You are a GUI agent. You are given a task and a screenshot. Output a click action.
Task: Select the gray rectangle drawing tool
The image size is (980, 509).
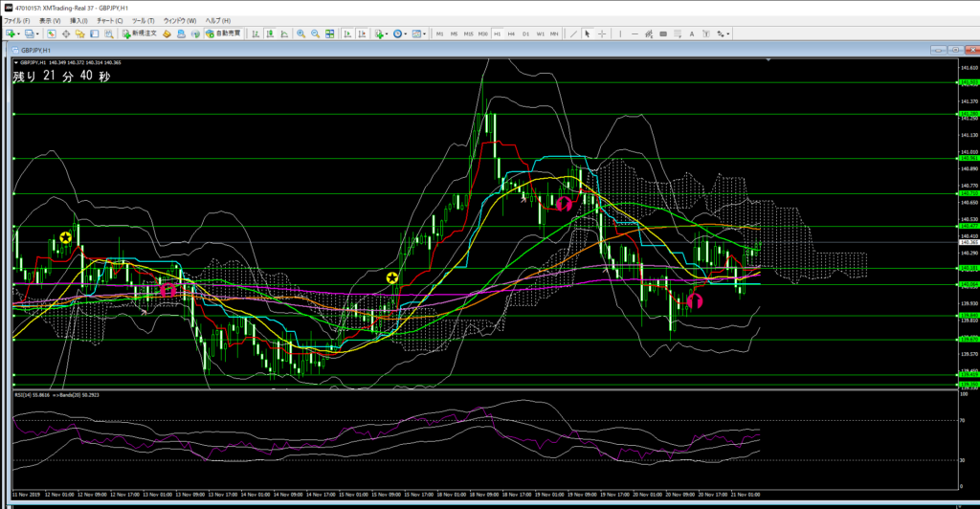(x=663, y=33)
